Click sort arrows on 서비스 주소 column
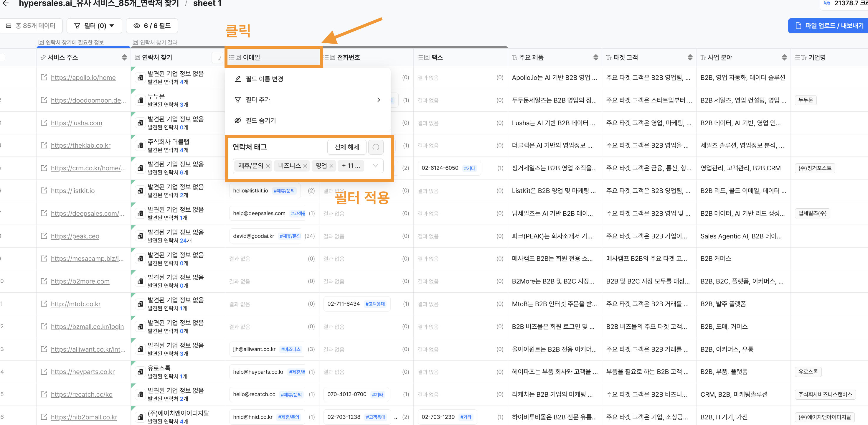868x425 pixels. (x=124, y=57)
